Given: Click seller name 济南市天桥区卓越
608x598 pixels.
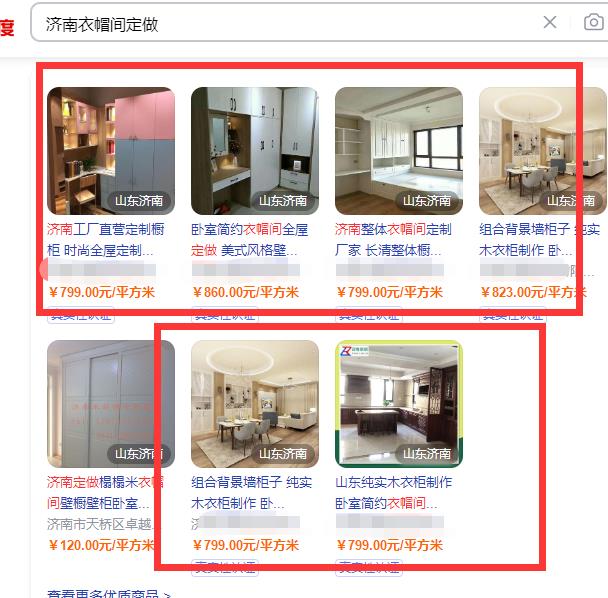Looking at the screenshot, I should [100, 524].
